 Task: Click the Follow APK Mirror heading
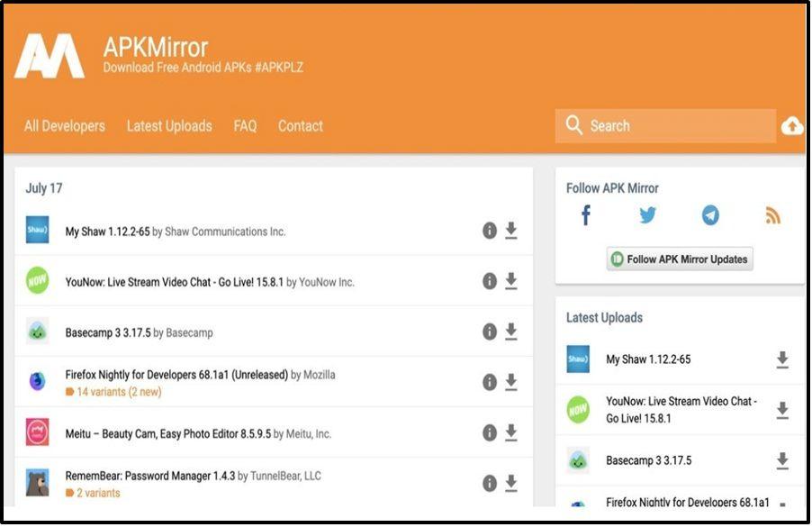612,188
